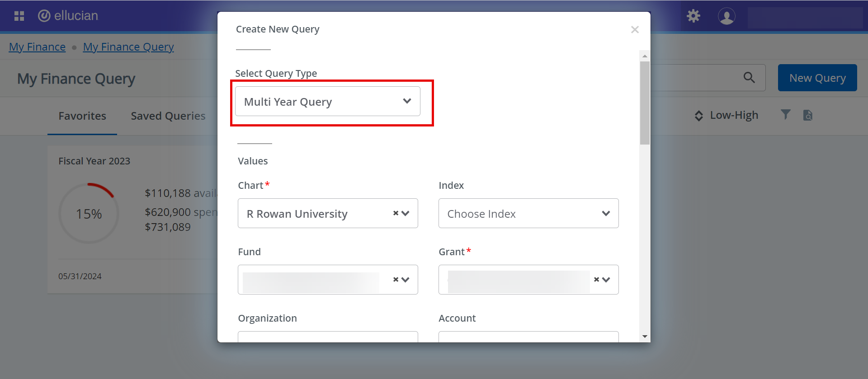Switch to the Saved Queries tab

coord(168,116)
